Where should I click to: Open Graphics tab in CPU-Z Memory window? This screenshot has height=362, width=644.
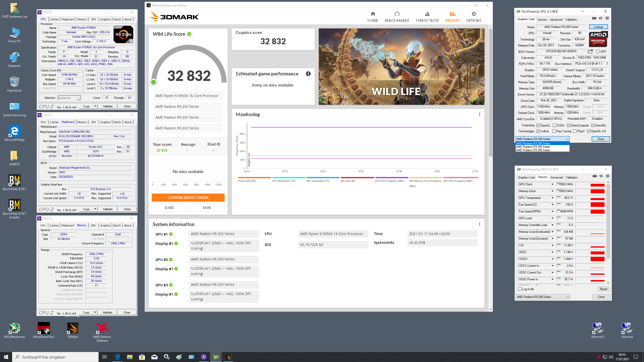point(105,225)
